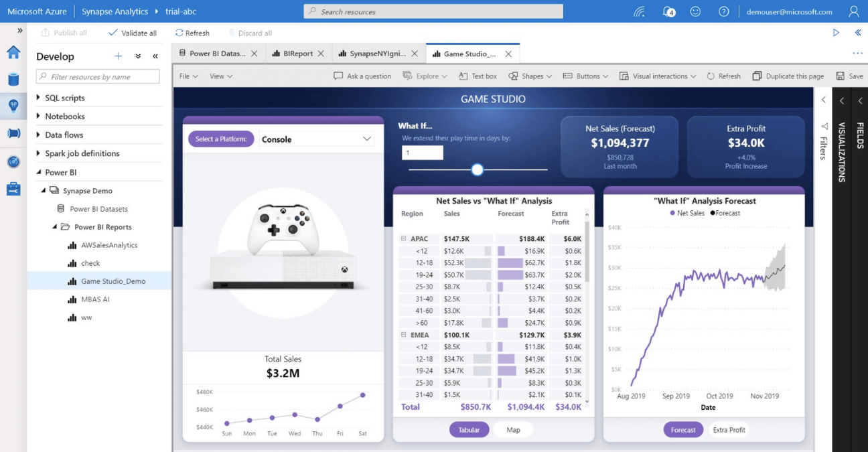
Task: Click the Filter resources by name field
Action: [x=98, y=77]
